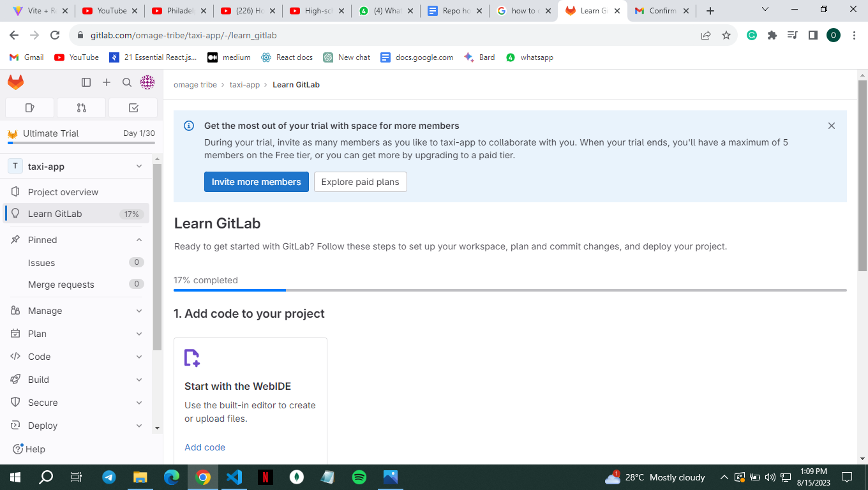Collapse the Pinned section
The height and width of the screenshot is (490, 868).
point(77,240)
